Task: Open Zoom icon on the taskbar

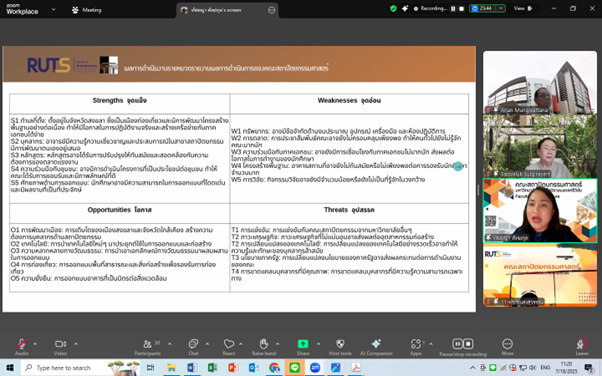Action: [315, 368]
